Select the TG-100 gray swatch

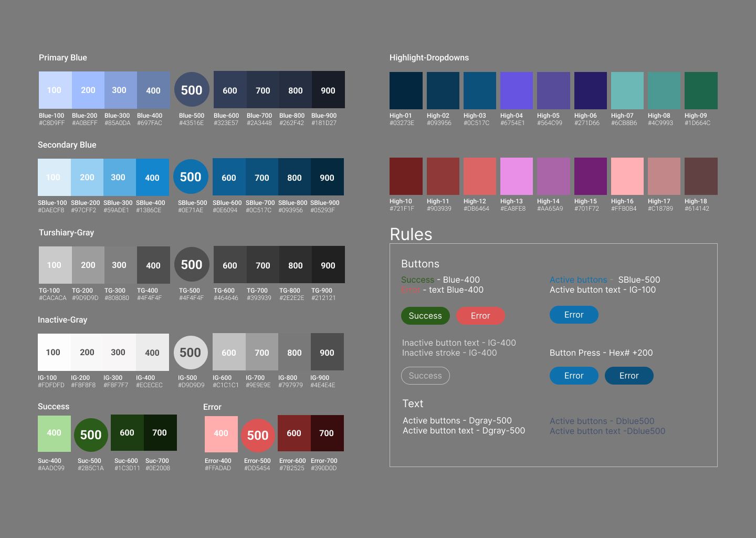(x=55, y=265)
